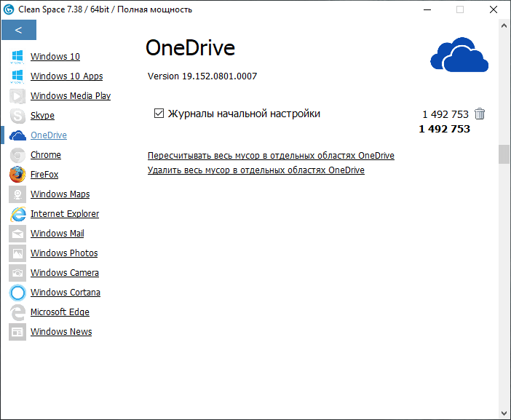The height and width of the screenshot is (420, 511).
Task: Open the Windows 10 section link
Action: (x=55, y=57)
